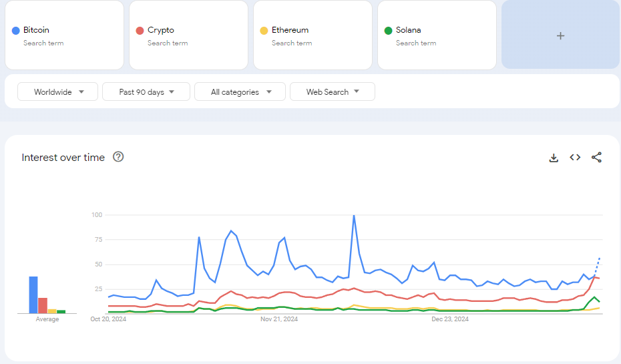Viewport: 621px width, 364px height.
Task: Click the red Crypto color dot
Action: coord(140,31)
